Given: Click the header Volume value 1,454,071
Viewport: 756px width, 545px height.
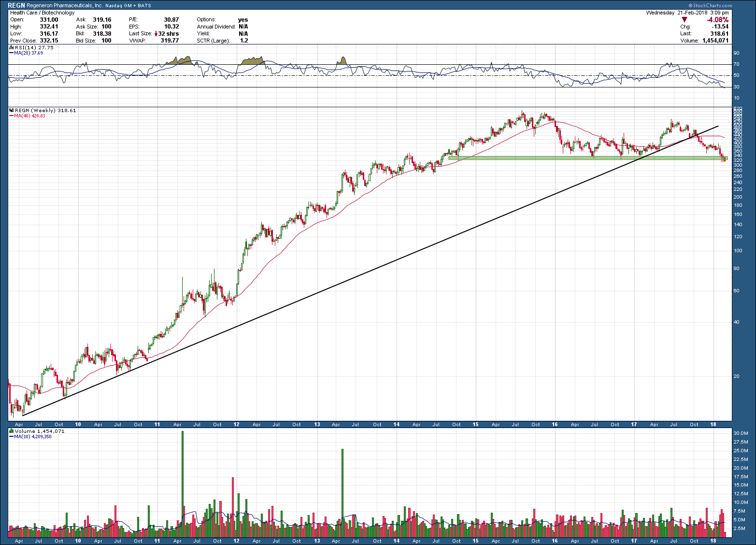Looking at the screenshot, I should (x=715, y=41).
